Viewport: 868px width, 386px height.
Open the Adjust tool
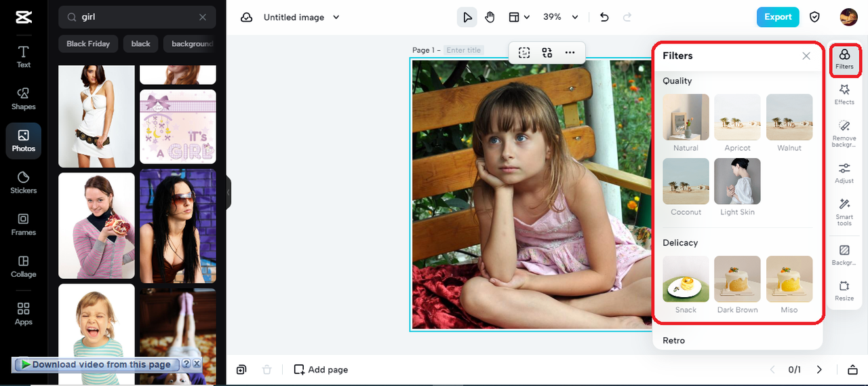[844, 173]
